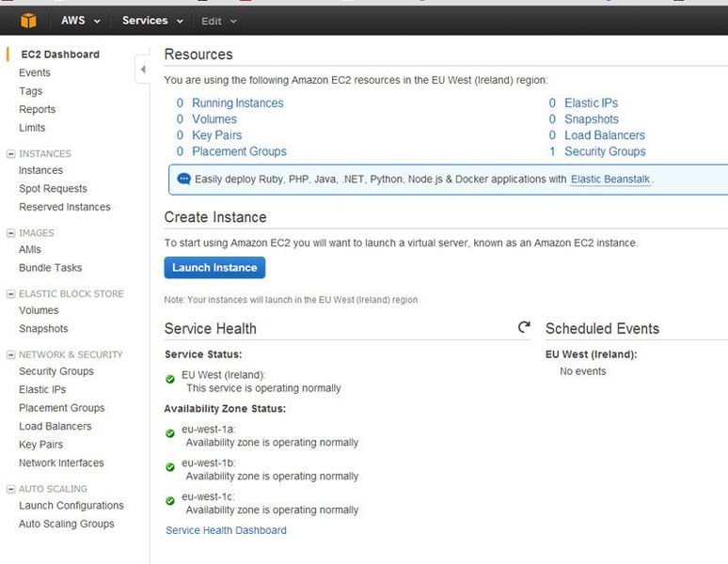Collapse the IMAGES section in sidebar
728x564 pixels.
pos(10,233)
